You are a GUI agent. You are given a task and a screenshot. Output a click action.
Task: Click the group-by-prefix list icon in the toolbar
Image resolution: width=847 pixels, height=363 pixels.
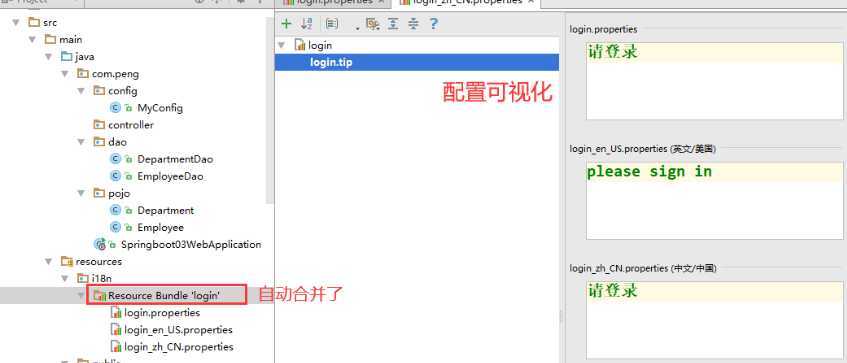(x=332, y=24)
